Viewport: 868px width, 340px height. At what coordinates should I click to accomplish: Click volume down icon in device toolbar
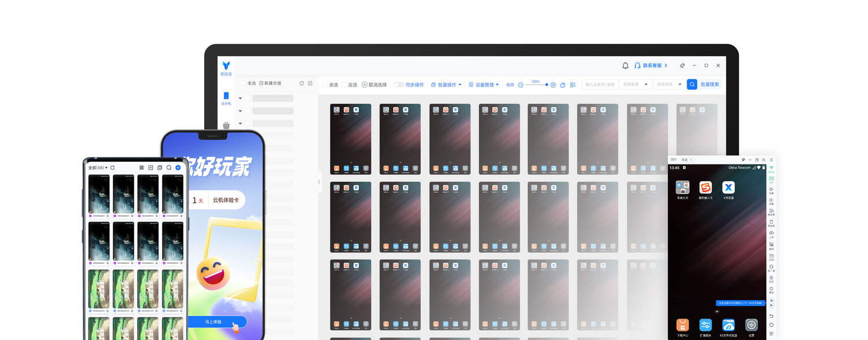[771, 201]
